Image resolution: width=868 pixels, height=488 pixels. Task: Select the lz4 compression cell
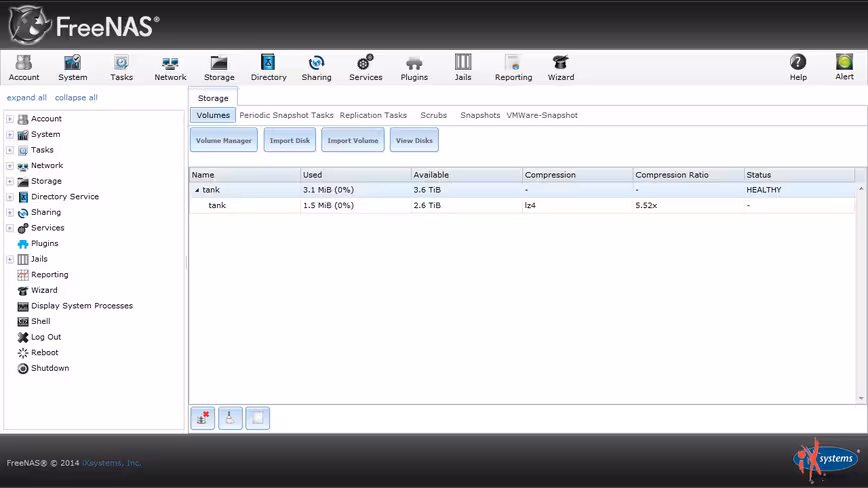click(577, 205)
